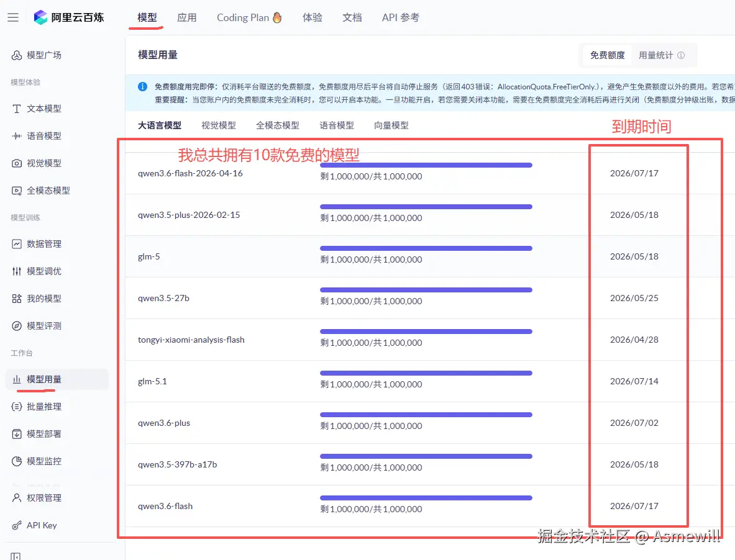This screenshot has height=560, width=735.
Task: Click model name qwen3.5-397b-a17b
Action: [x=178, y=464]
